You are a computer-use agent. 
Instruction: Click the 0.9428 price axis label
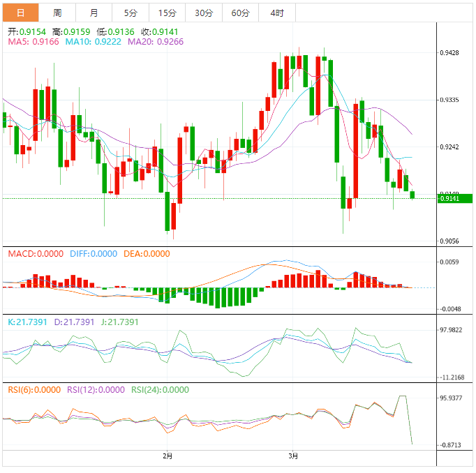point(449,53)
